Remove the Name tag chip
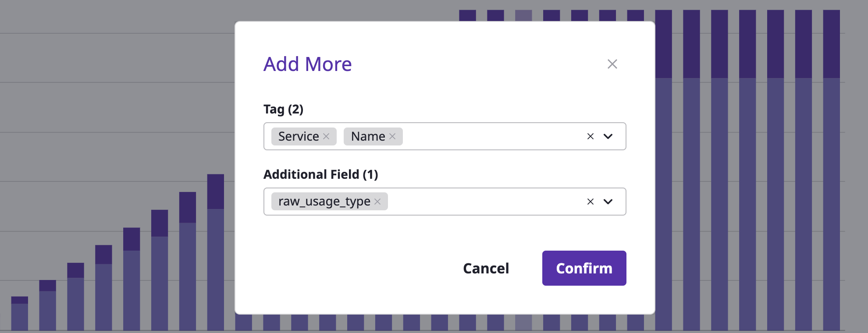Viewport: 868px width, 333px height. click(392, 136)
